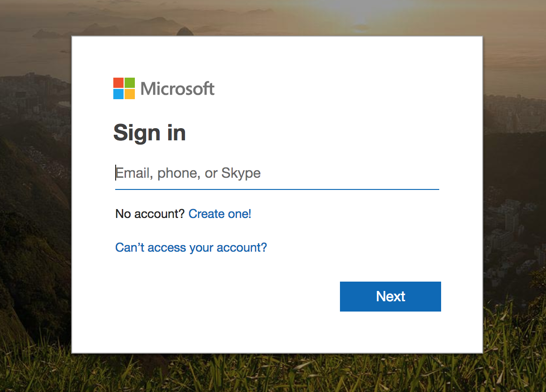Select the yellow square in Microsoft logo
This screenshot has height=392, width=546.
pos(130,94)
